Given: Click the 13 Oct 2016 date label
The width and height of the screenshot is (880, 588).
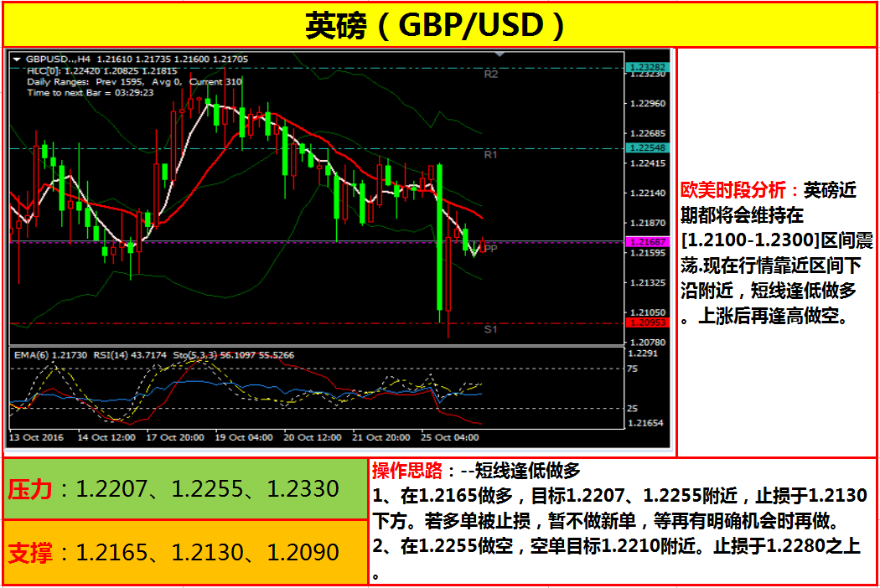Looking at the screenshot, I should [x=37, y=437].
